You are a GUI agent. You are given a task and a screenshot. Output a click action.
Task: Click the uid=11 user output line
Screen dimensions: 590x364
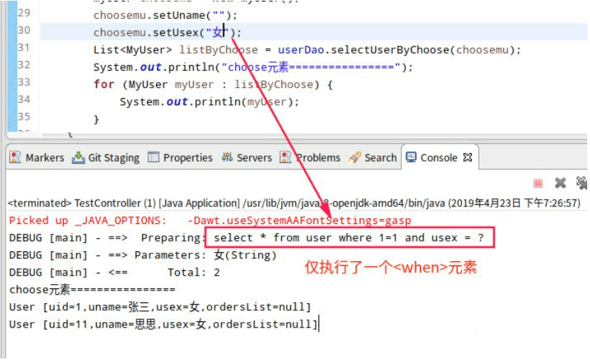pos(163,323)
